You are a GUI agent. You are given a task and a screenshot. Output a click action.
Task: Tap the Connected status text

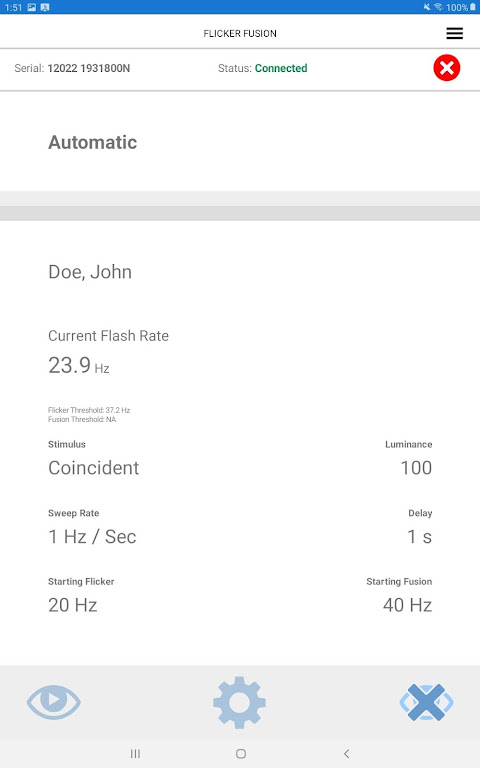281,68
